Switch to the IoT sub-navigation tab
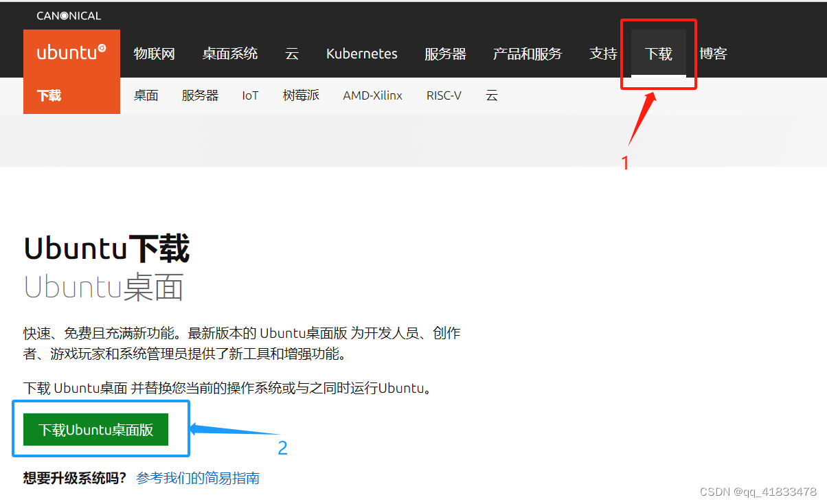The width and height of the screenshot is (827, 504). point(250,95)
